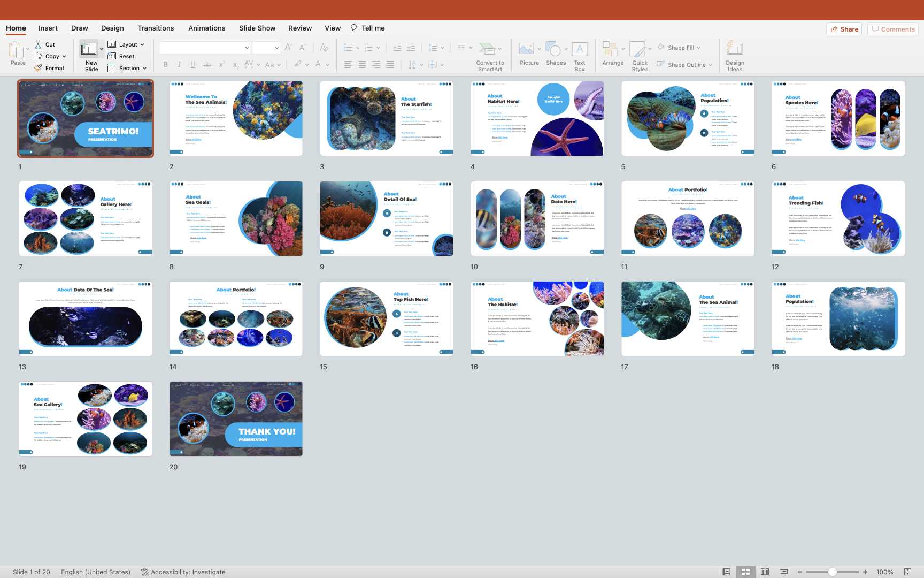The height and width of the screenshot is (578, 924).
Task: Switch to Slide Sorter view in status bar
Action: tap(745, 572)
